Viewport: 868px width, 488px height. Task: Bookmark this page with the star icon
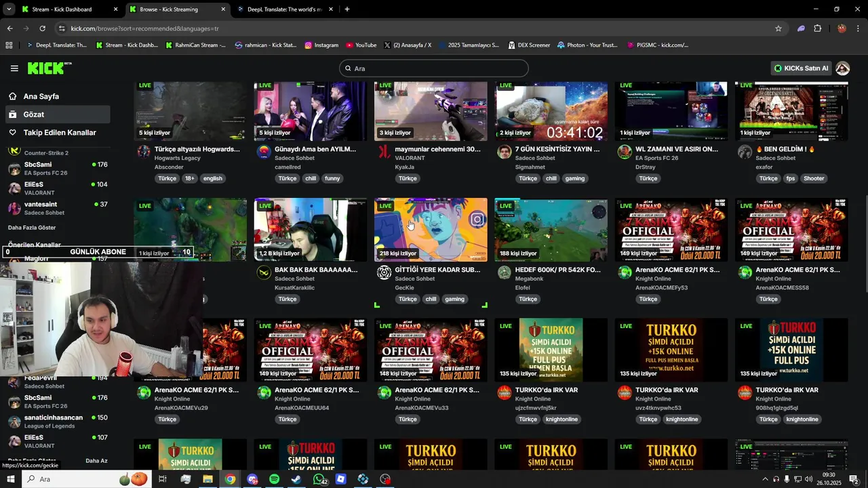[778, 28]
